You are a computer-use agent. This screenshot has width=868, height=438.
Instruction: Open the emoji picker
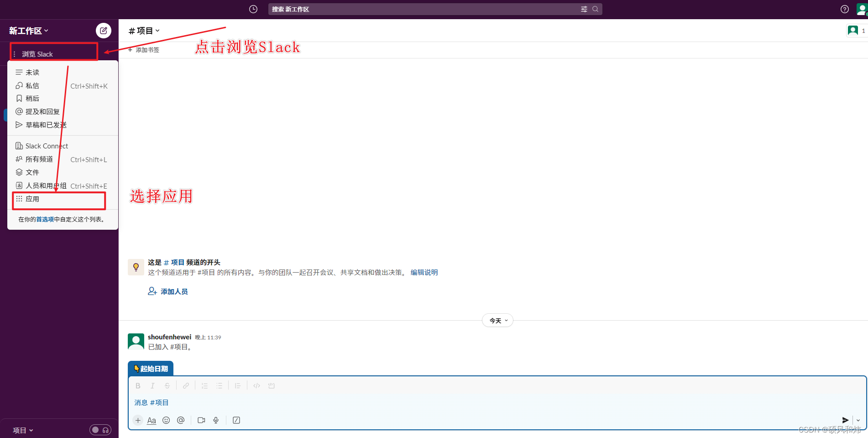[x=166, y=420]
